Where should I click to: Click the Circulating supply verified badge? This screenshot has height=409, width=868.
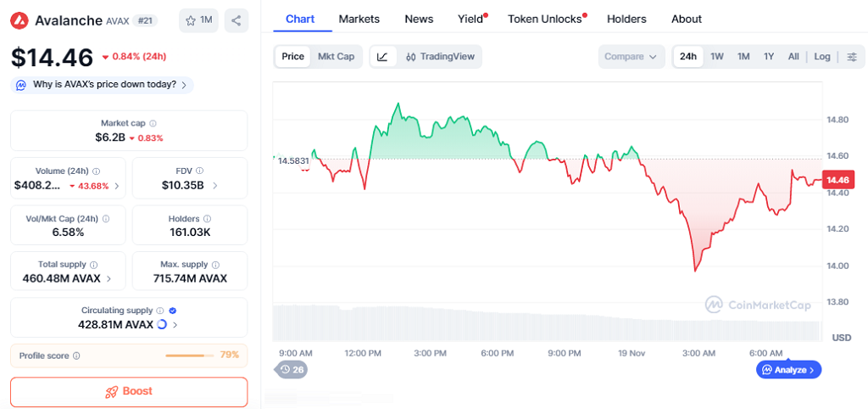coord(172,311)
